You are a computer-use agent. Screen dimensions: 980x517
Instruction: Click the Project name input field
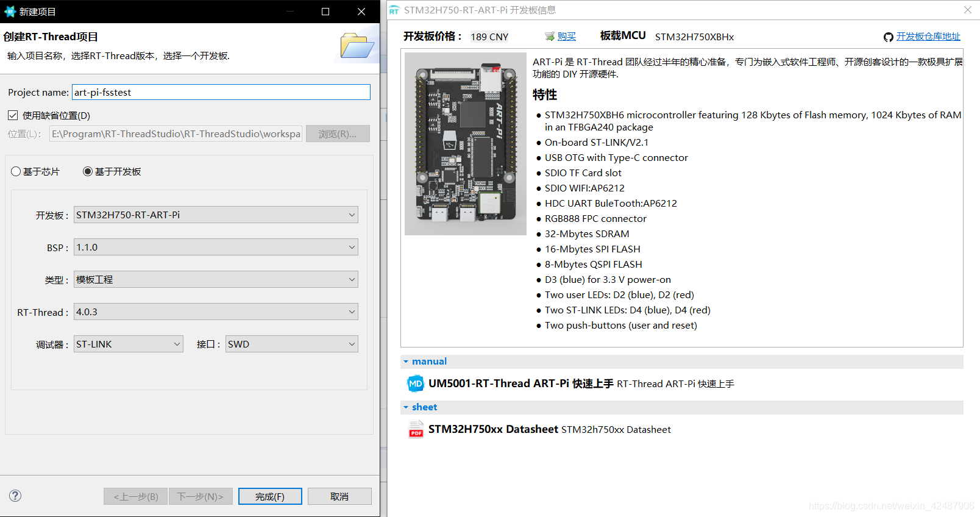click(221, 92)
